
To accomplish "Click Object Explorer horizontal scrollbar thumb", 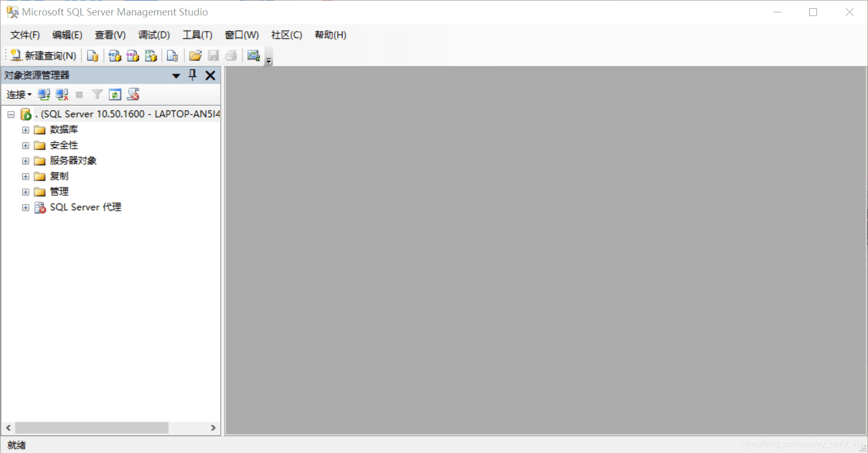I will point(92,428).
